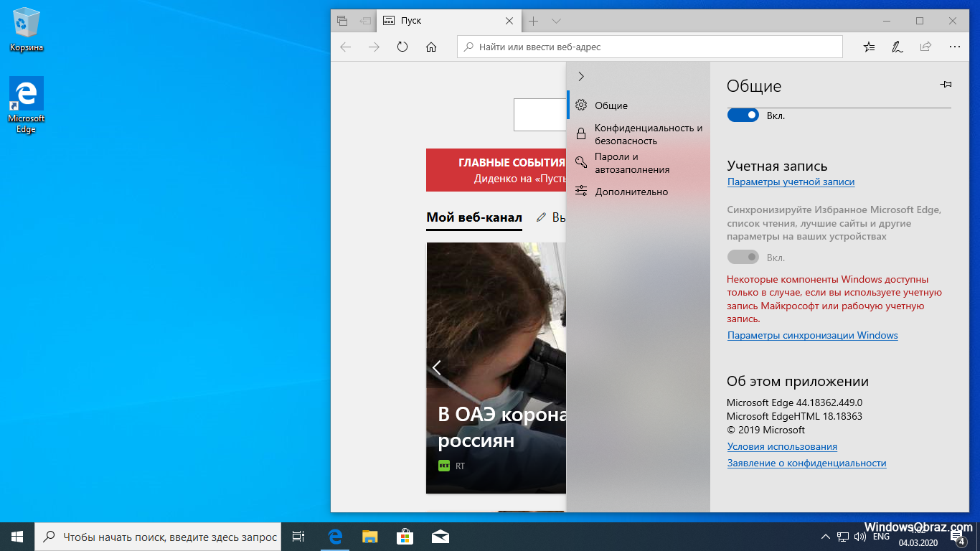Image resolution: width=980 pixels, height=551 pixels.
Task: Click the Refresh page icon
Action: 402,47
